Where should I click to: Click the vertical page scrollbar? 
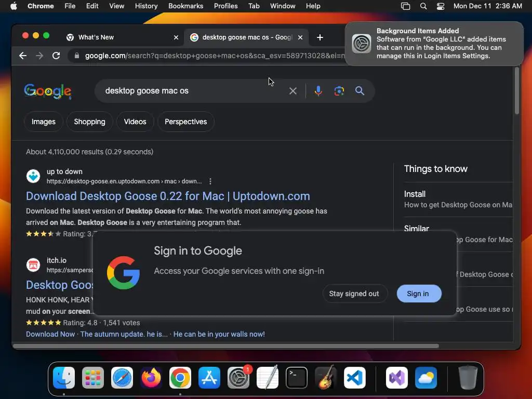pyautogui.click(x=517, y=91)
